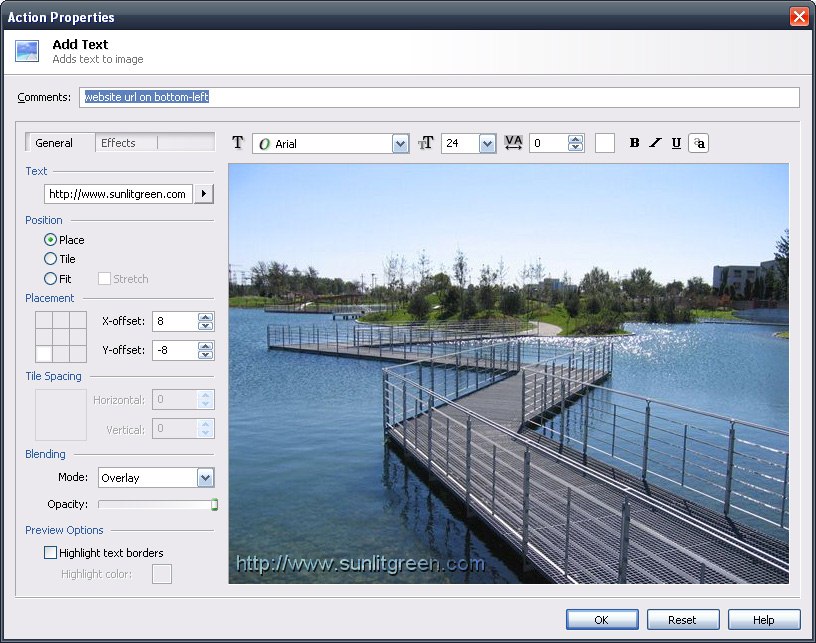Click the X-offset input field
This screenshot has width=816, height=643.
point(175,322)
